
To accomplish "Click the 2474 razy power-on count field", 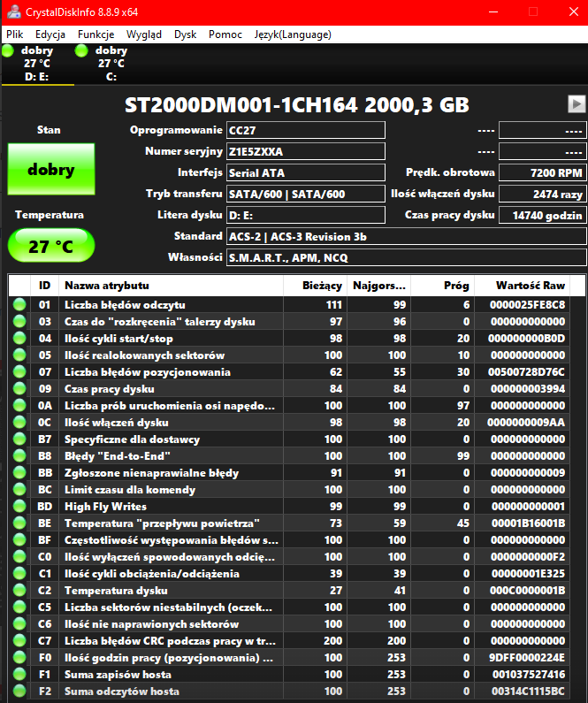I will (x=543, y=194).
